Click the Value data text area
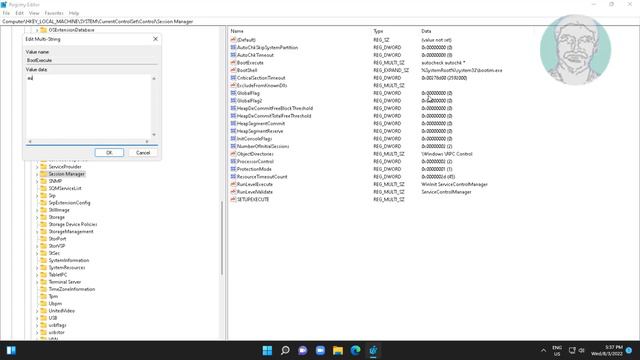640x360 pixels. tap(88, 107)
